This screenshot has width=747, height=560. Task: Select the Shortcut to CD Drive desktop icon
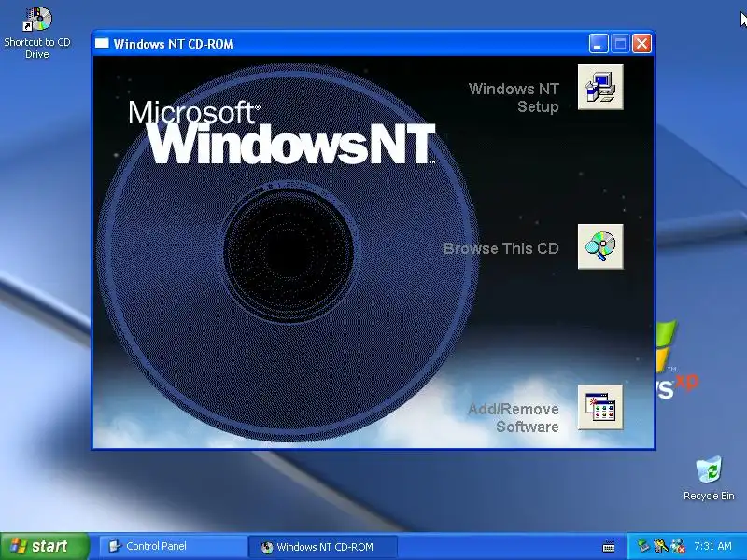click(x=37, y=33)
